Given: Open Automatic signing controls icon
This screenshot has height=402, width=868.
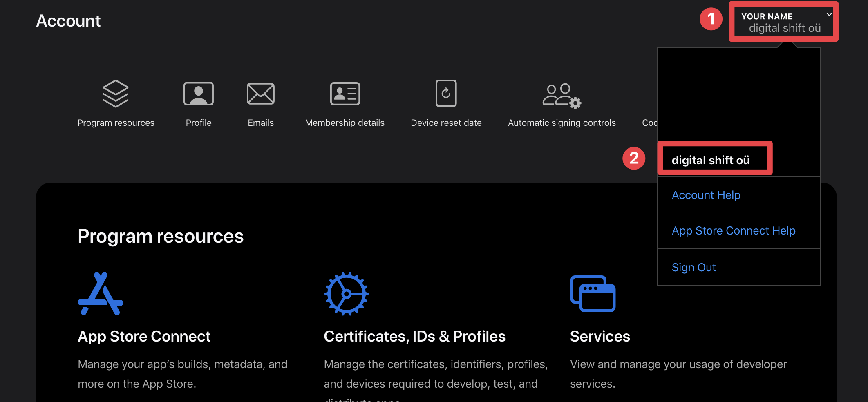Looking at the screenshot, I should click(x=562, y=96).
